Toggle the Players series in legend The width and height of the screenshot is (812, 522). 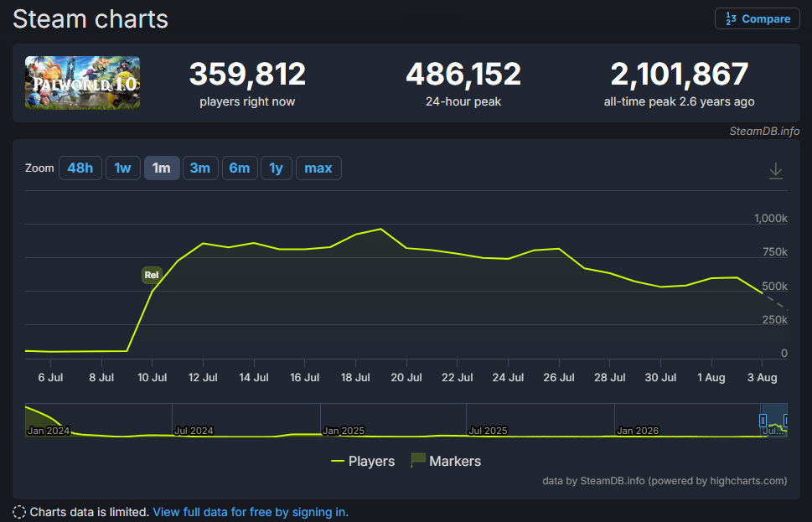(363, 461)
